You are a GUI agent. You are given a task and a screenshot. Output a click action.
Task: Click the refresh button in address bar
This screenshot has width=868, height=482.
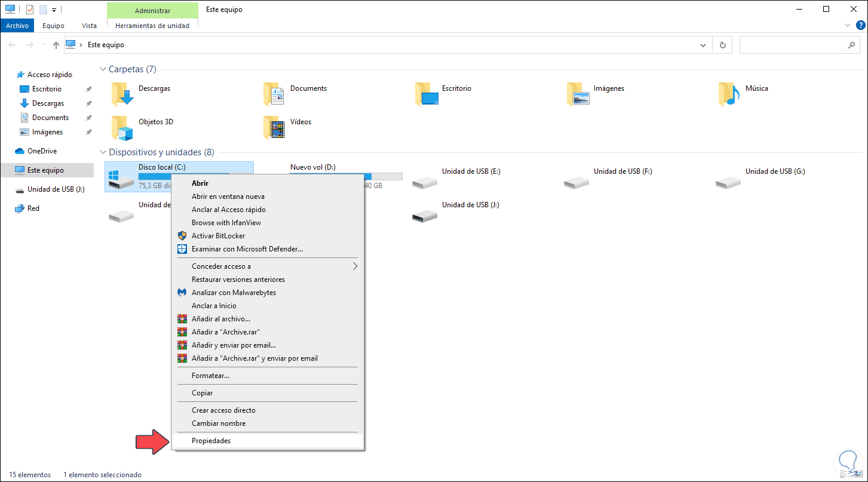[722, 45]
